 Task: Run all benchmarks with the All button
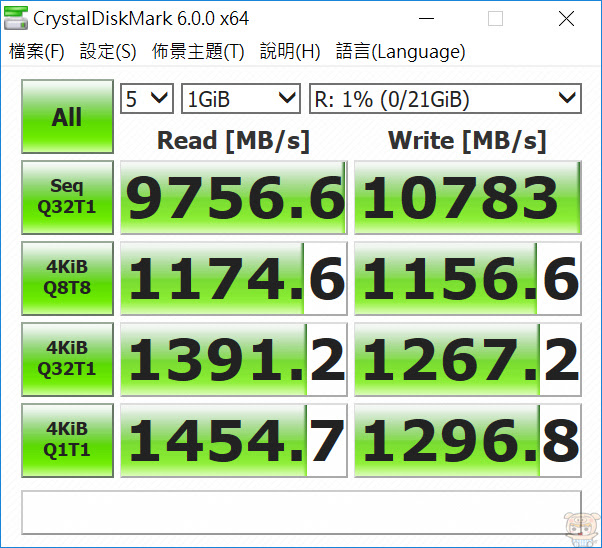point(67,116)
